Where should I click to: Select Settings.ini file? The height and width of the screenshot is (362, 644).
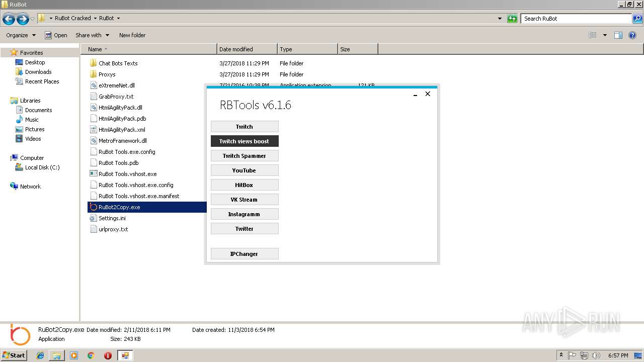click(x=112, y=218)
